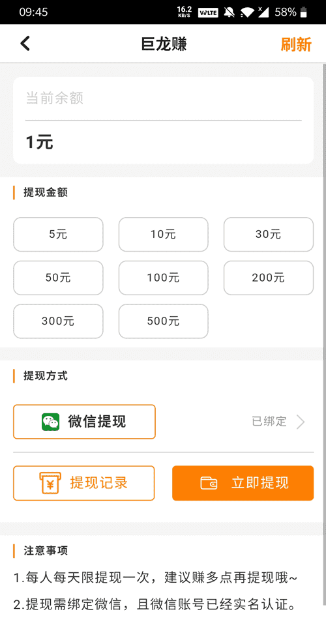Tap the wallet icon on orange button
The height and width of the screenshot is (644, 326).
pos(209,483)
